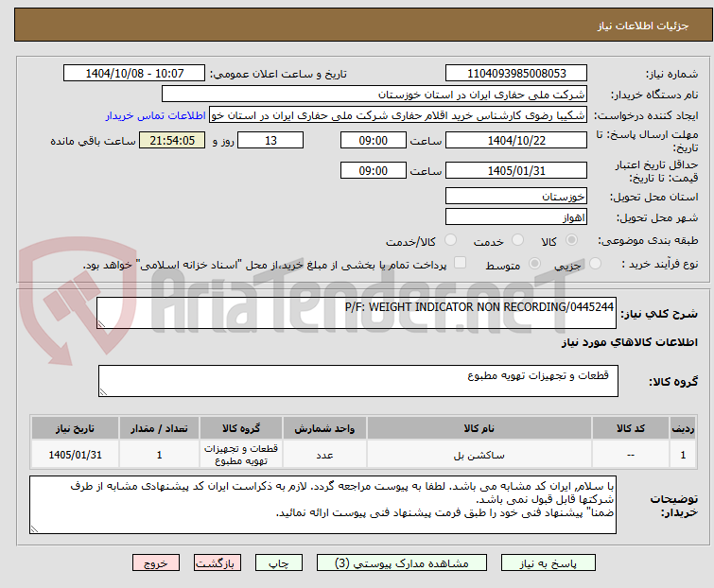Click the کد کالا column header
The width and height of the screenshot is (714, 588).
(631, 428)
